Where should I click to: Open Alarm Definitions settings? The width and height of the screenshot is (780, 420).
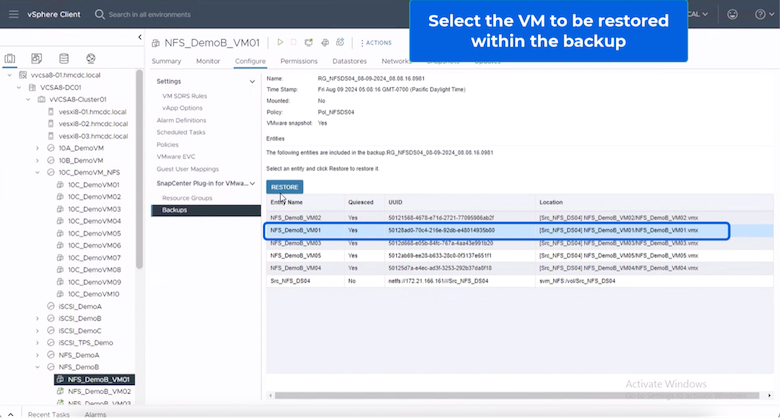click(181, 120)
